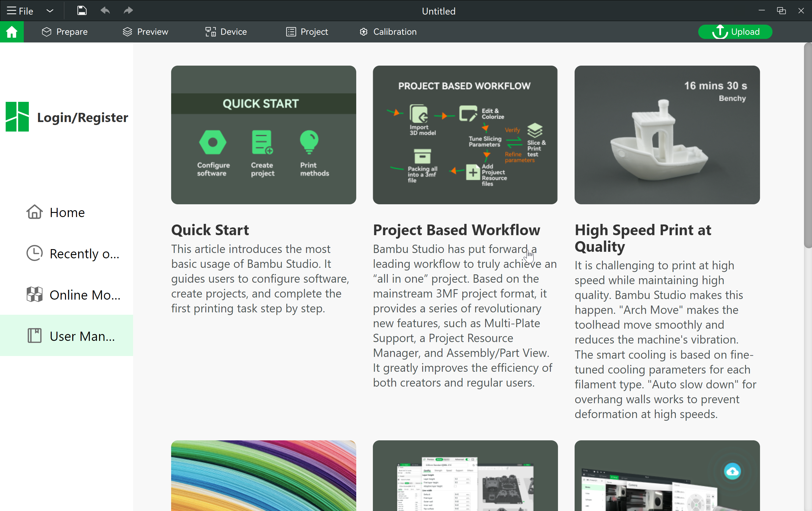The width and height of the screenshot is (812, 511).
Task: Click the Save floppy disk icon
Action: click(x=82, y=11)
